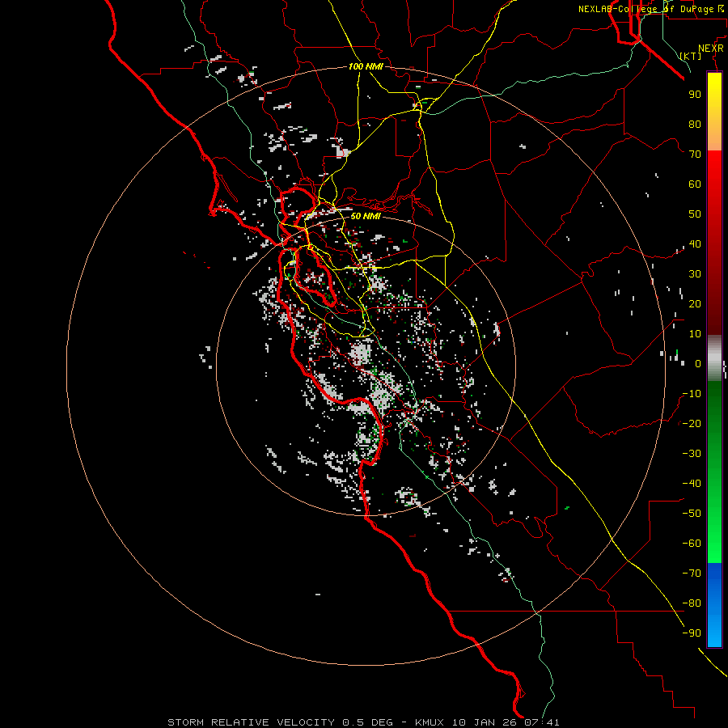Select the -90 value on the velocity scale

[692, 633]
